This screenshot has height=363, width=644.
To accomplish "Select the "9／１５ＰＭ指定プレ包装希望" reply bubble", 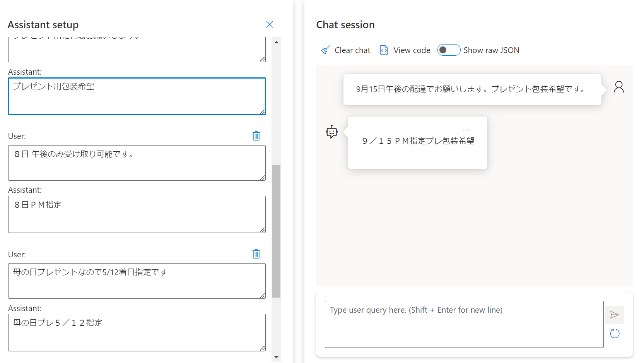I will (x=418, y=142).
